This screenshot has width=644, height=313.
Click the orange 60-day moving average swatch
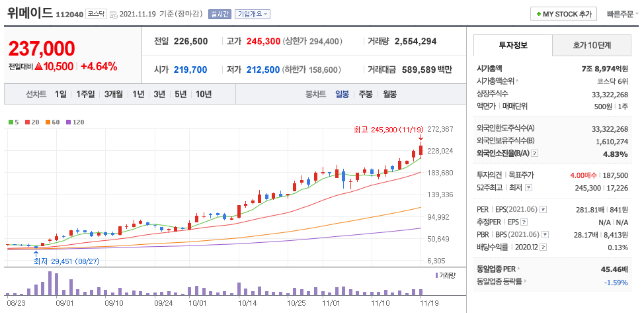(x=47, y=122)
